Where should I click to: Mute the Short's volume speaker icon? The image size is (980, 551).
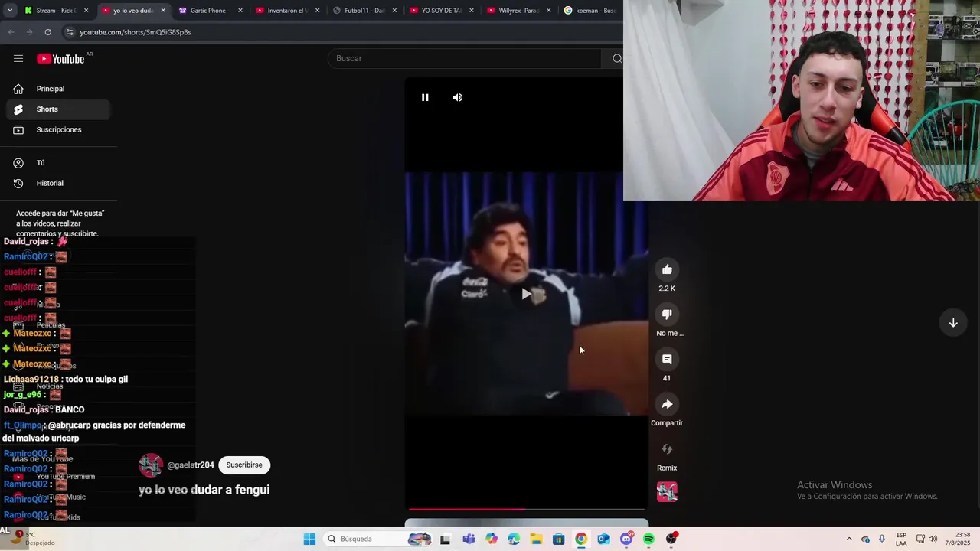click(458, 97)
